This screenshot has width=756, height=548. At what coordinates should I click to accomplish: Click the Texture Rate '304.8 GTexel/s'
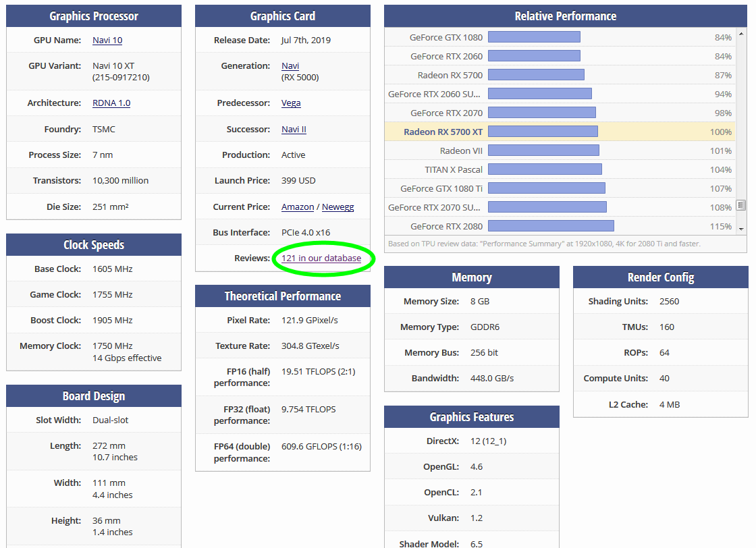click(x=310, y=346)
